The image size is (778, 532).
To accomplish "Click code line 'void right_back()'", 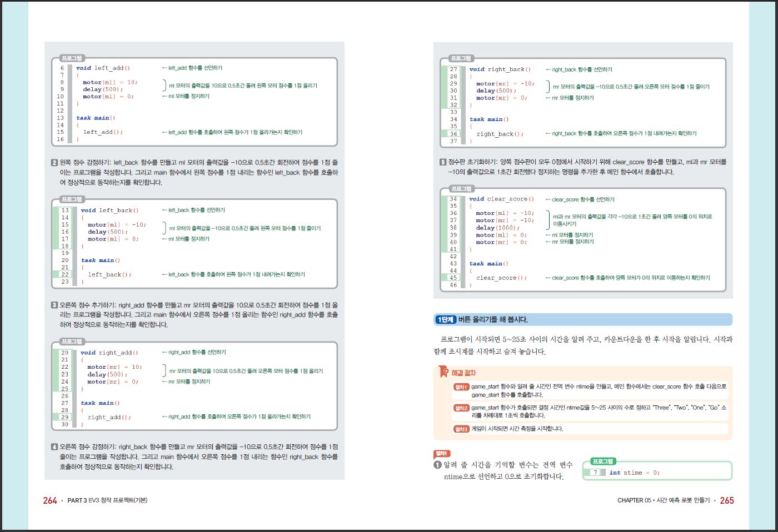I will (500, 69).
